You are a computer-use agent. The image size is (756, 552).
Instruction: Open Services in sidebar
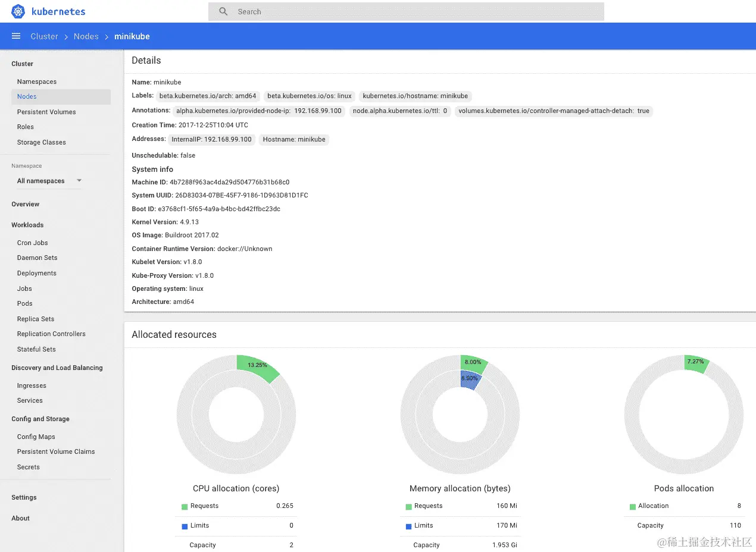(x=30, y=400)
